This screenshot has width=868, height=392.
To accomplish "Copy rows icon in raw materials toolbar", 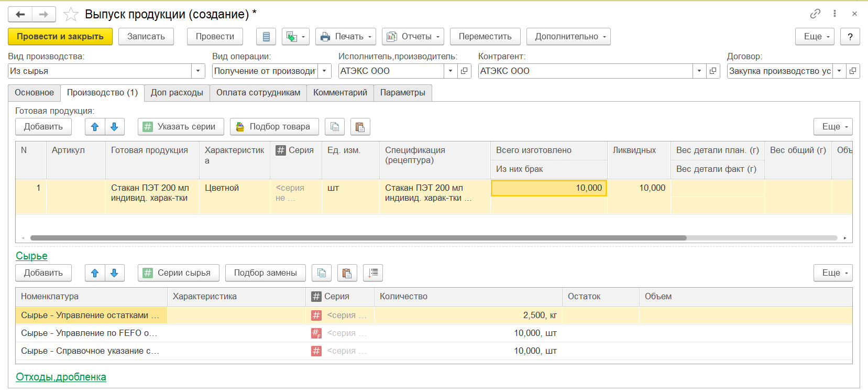I will pos(322,273).
